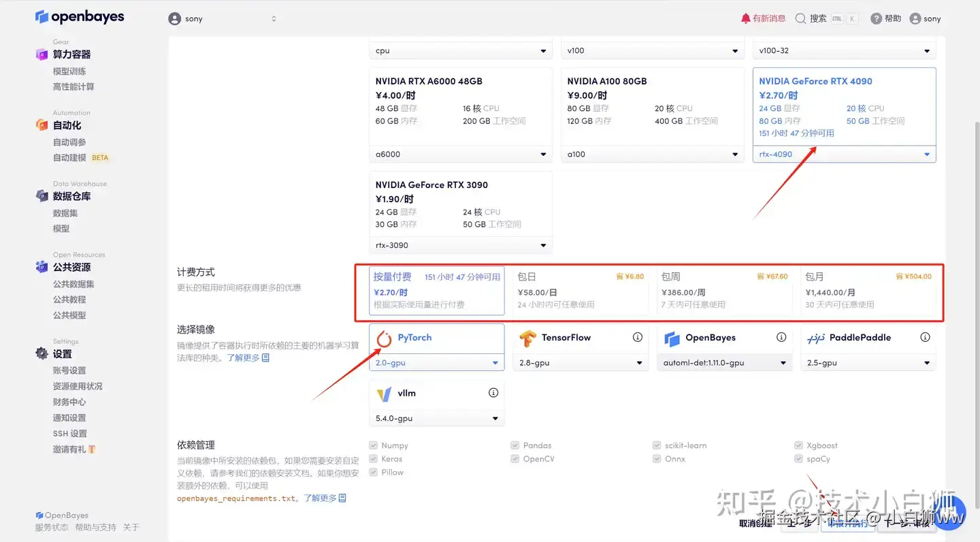Toggle the Pandas dependency checkbox
Image resolution: width=980 pixels, height=542 pixels.
tap(514, 445)
